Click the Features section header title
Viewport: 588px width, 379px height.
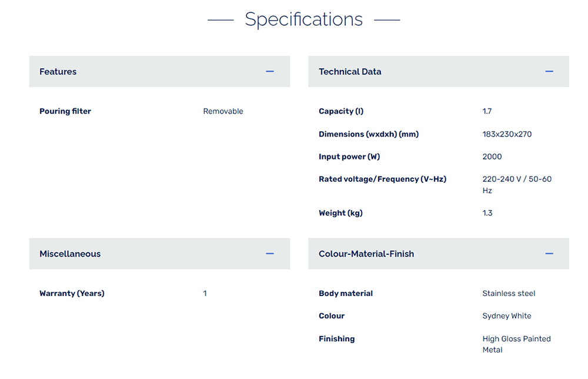[x=58, y=72]
